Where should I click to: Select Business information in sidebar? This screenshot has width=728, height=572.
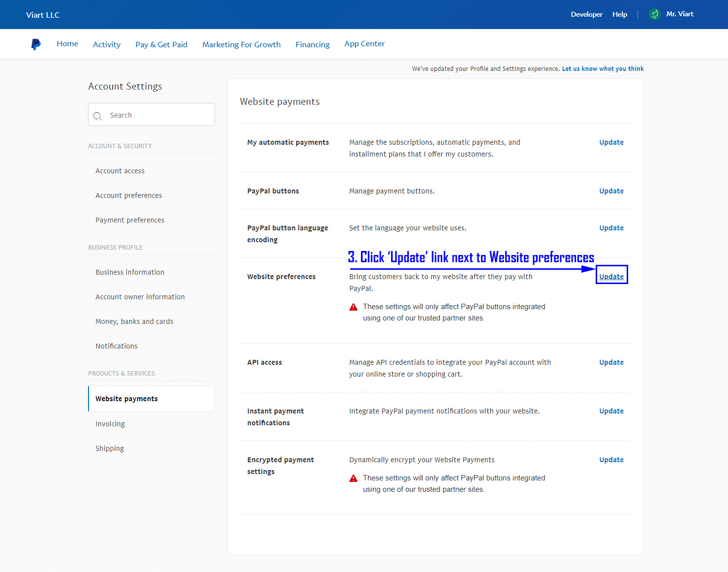tap(130, 272)
